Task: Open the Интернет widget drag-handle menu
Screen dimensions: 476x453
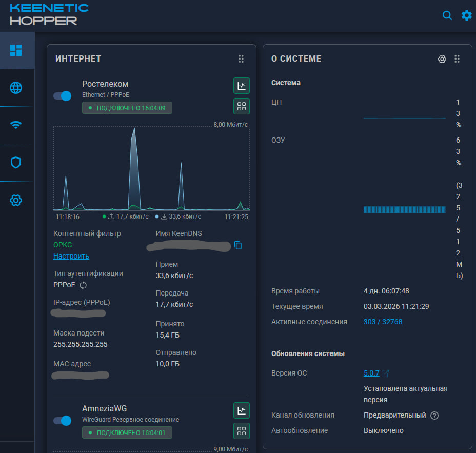Action: 241,59
